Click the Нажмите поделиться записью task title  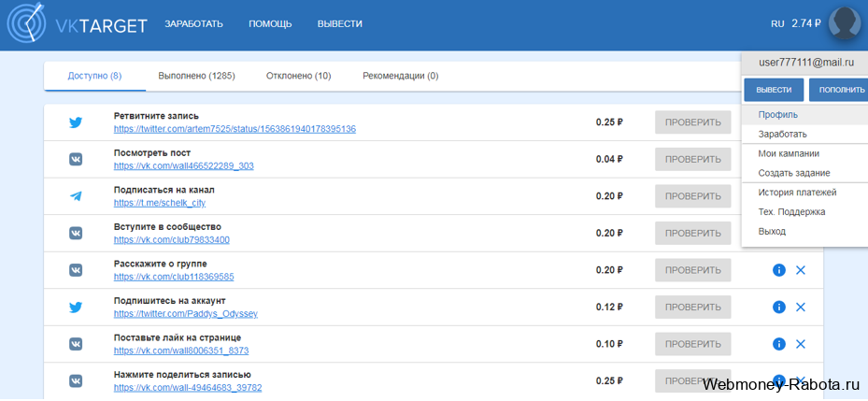coord(183,375)
